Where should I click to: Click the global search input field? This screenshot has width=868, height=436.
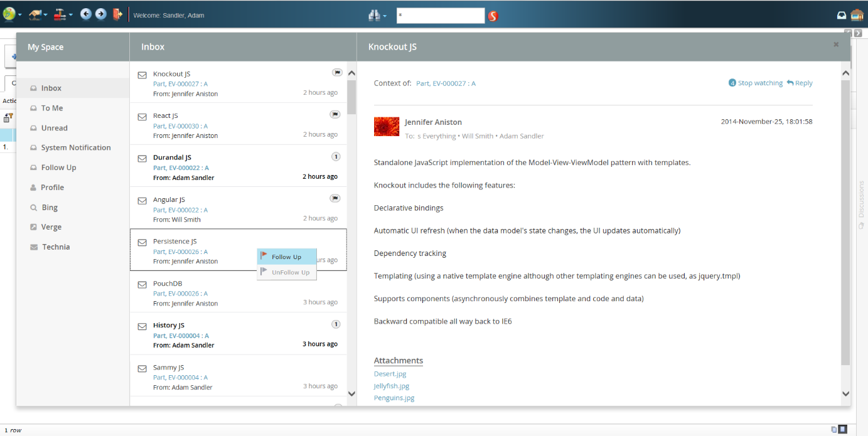[440, 16]
